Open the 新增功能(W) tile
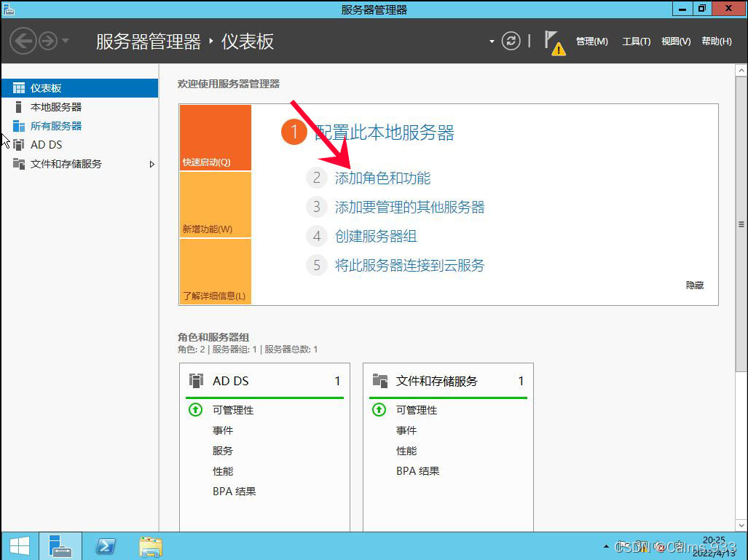Image resolution: width=748 pixels, height=560 pixels. point(216,205)
